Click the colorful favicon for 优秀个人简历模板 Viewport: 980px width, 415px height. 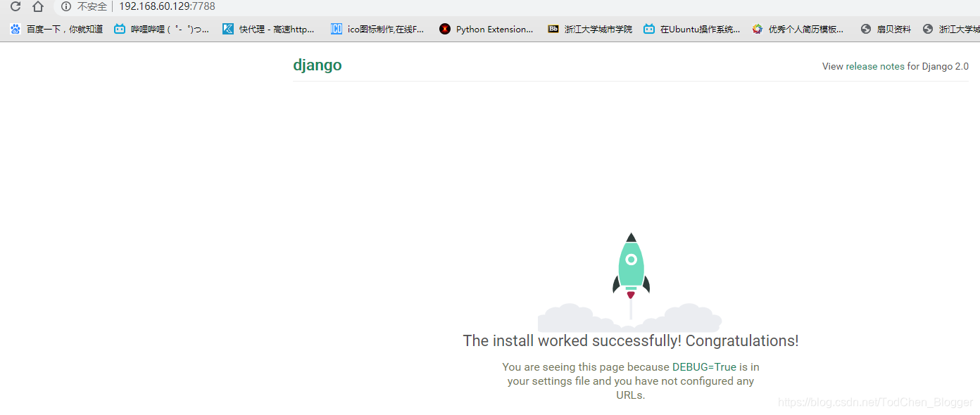coord(758,30)
